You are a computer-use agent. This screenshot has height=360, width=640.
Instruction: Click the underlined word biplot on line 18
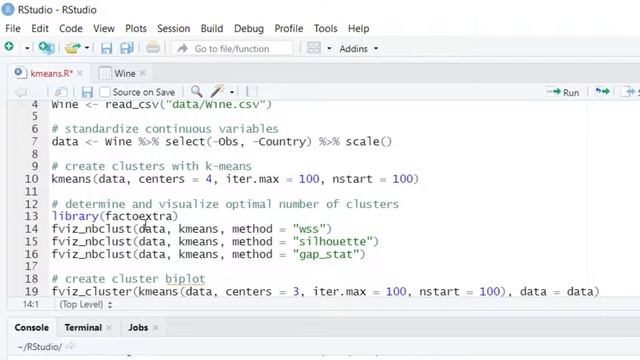coord(185,279)
